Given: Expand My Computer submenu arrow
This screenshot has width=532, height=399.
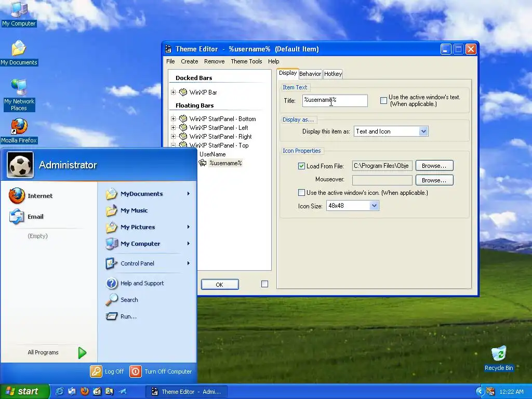Looking at the screenshot, I should click(188, 244).
